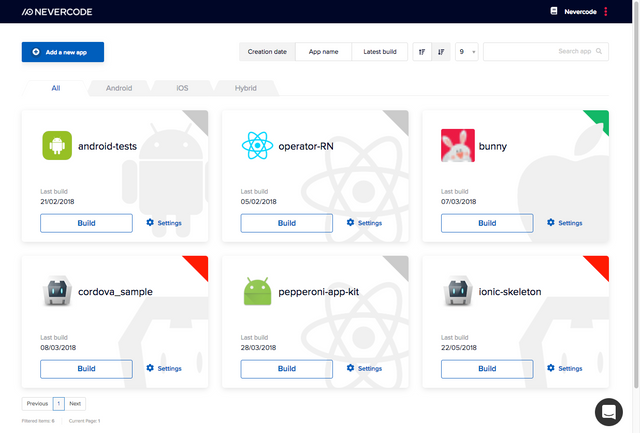This screenshot has height=433, width=640.
Task: Click Add a new app button
Action: pos(63,52)
